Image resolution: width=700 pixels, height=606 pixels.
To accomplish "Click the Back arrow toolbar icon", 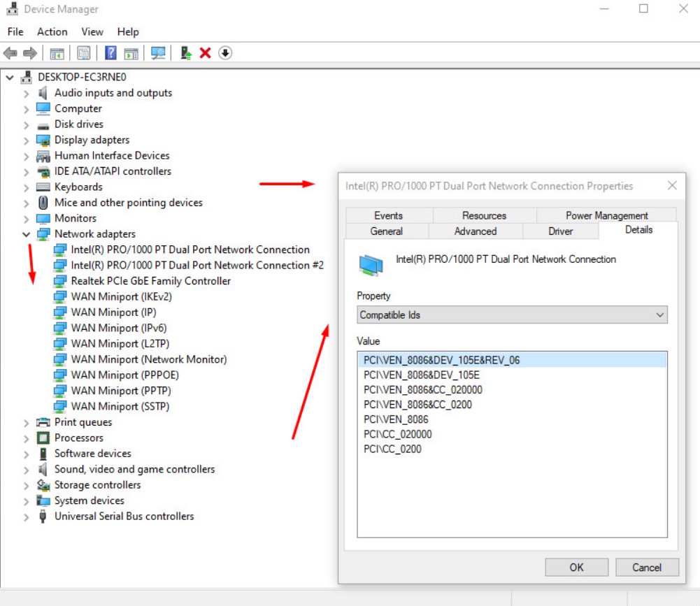I will (x=10, y=54).
